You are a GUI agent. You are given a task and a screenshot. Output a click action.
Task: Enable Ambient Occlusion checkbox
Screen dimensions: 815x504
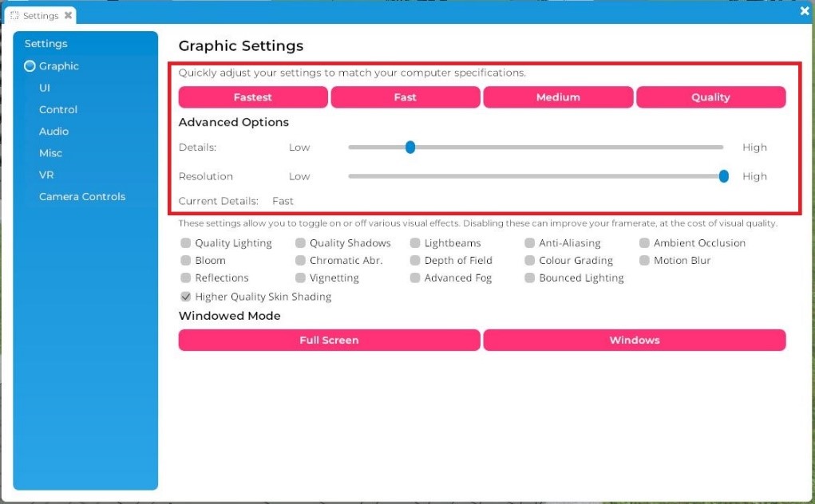[x=644, y=243]
